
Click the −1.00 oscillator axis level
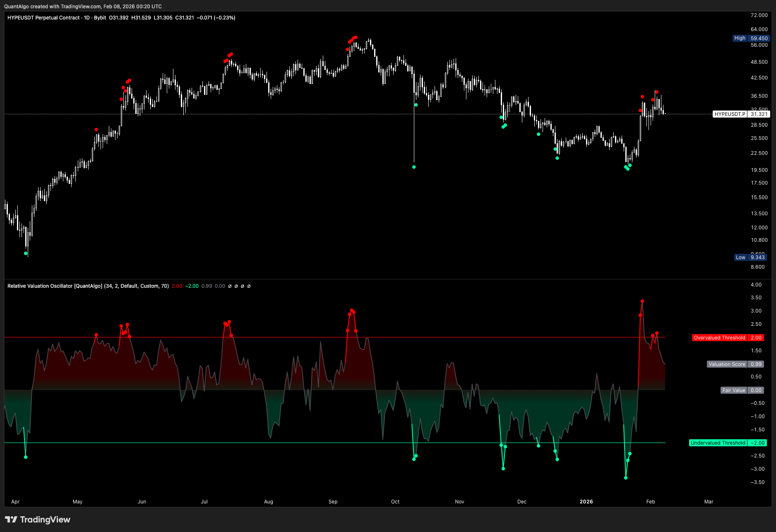click(x=757, y=416)
